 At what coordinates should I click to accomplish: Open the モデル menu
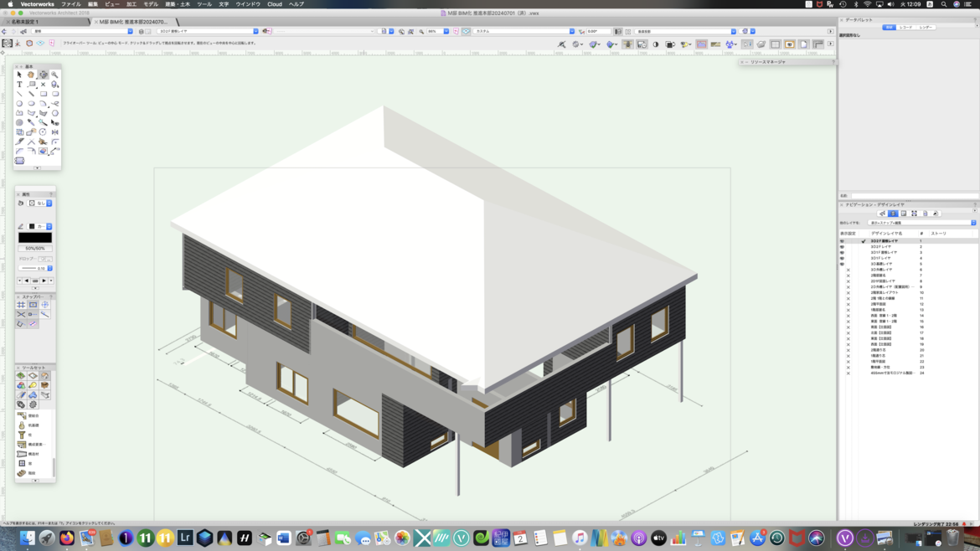click(150, 4)
